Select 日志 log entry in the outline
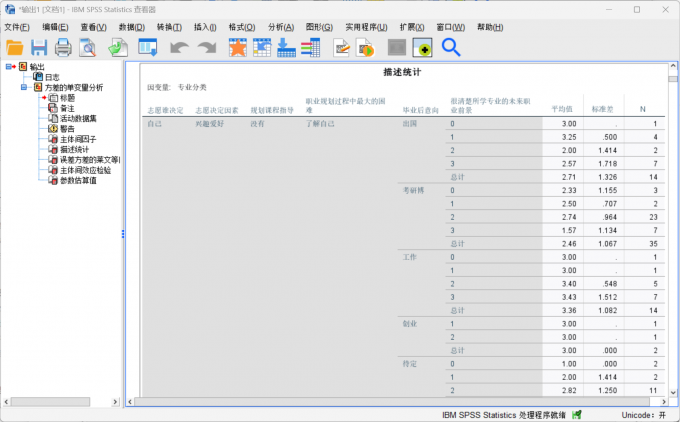The height and width of the screenshot is (422, 680). click(x=52, y=76)
